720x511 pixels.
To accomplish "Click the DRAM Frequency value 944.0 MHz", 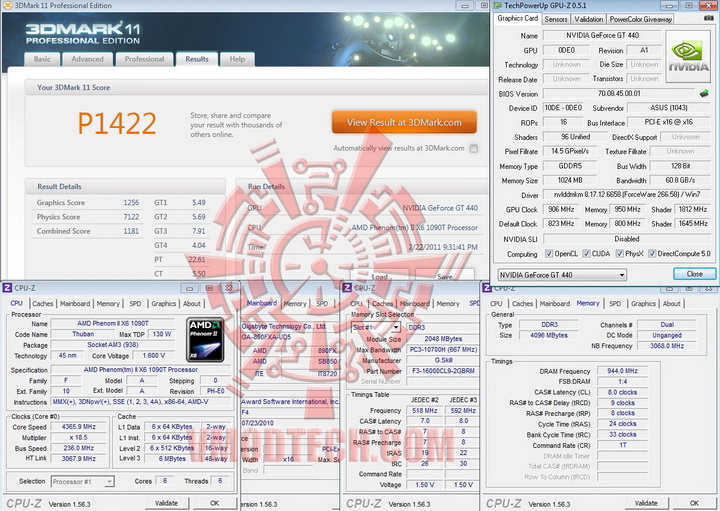I will pyautogui.click(x=622, y=371).
